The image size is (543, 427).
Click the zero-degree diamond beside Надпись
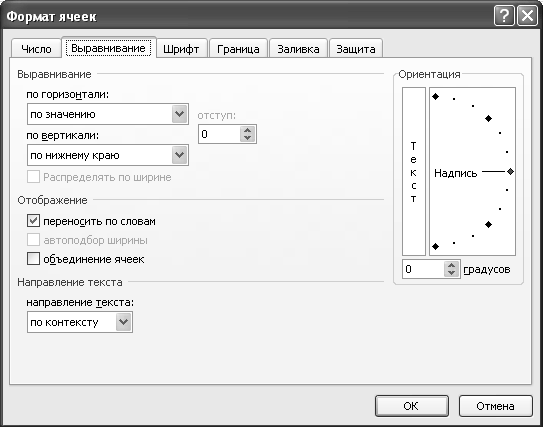coord(510,171)
